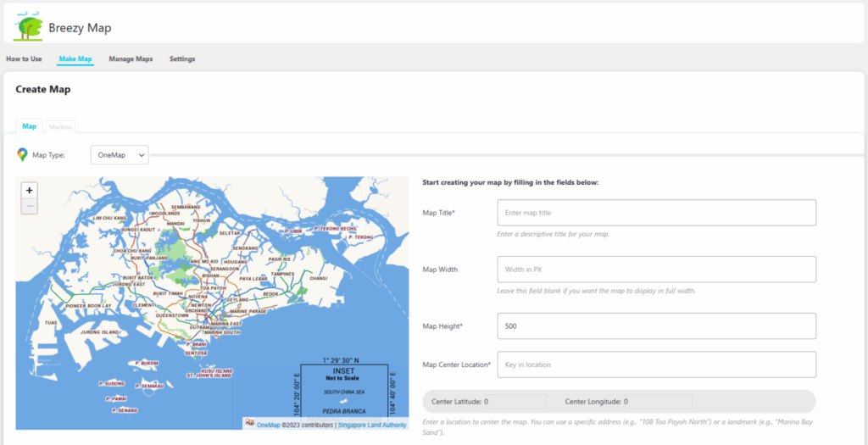Click the Map Width input field
The height and width of the screenshot is (445, 868).
[x=656, y=270]
